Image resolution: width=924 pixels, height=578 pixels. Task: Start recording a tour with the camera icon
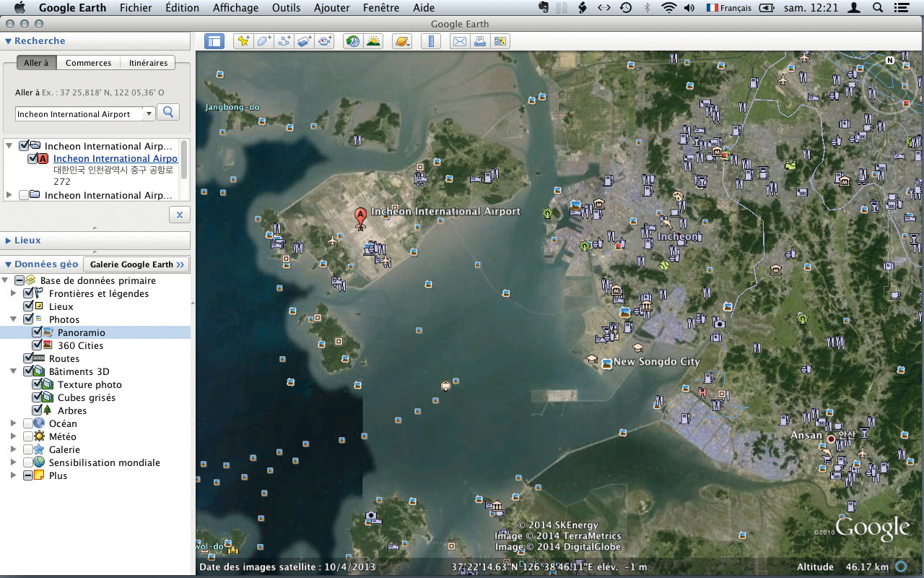pyautogui.click(x=325, y=41)
